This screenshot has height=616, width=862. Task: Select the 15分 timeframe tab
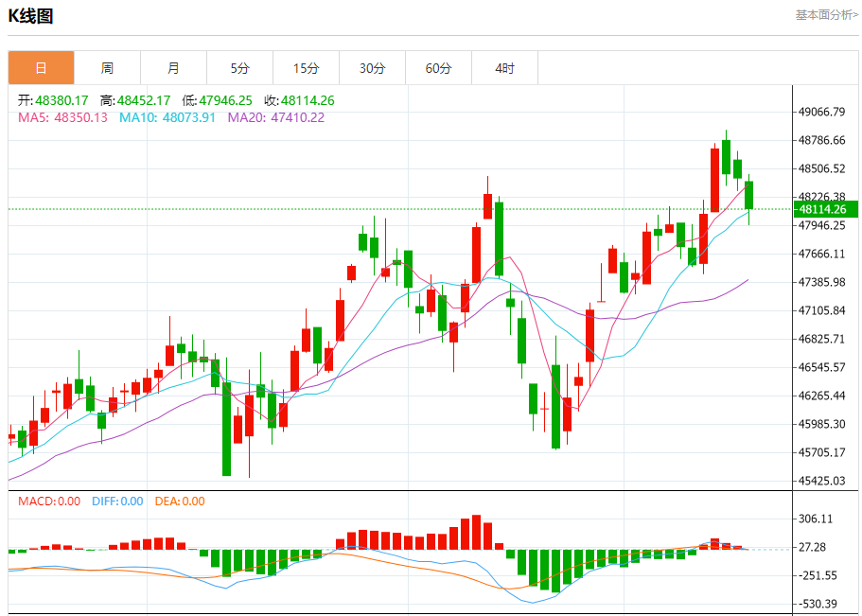click(x=306, y=68)
